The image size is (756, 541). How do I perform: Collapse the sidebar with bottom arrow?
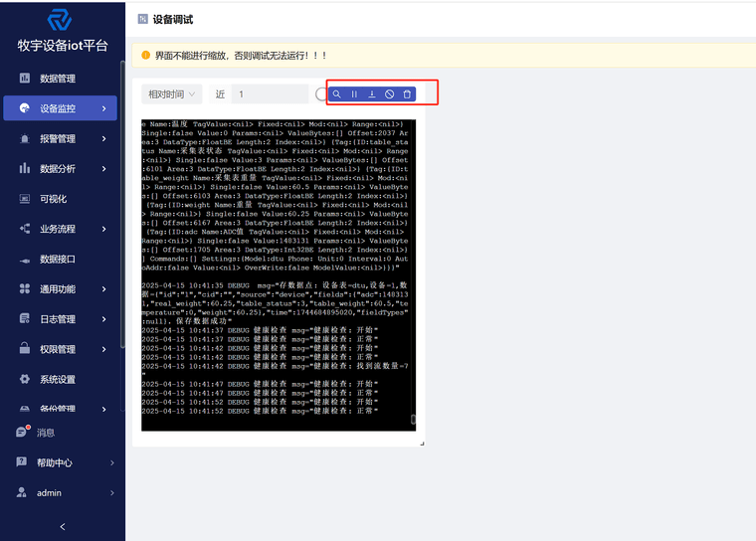[x=63, y=526]
